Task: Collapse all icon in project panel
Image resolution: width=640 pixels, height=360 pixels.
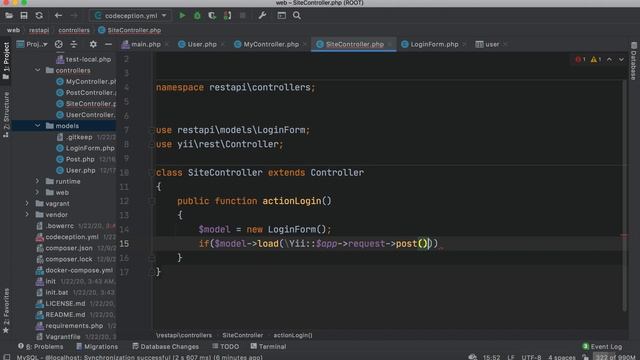Action: (x=73, y=44)
